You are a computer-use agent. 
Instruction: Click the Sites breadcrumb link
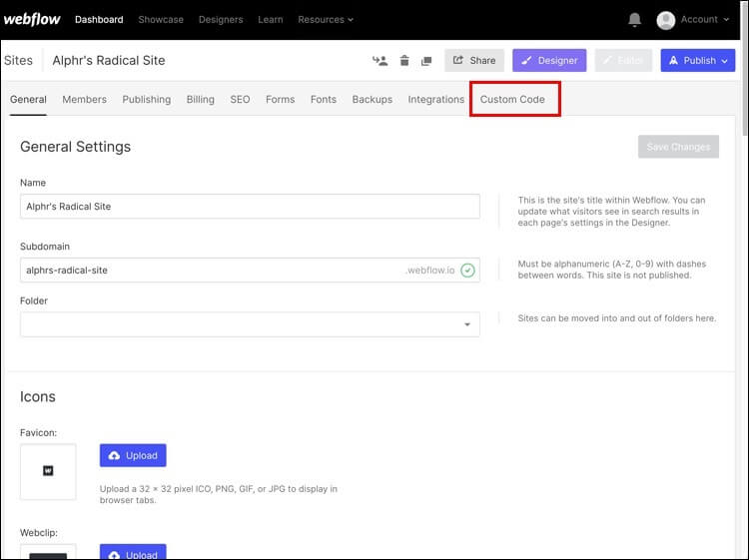click(x=18, y=61)
